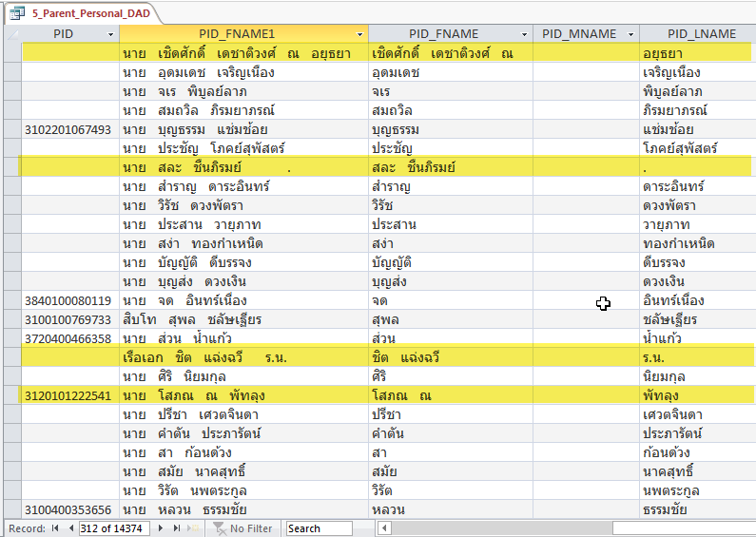Click the new blank record button
The height and width of the screenshot is (537, 756).
(193, 528)
